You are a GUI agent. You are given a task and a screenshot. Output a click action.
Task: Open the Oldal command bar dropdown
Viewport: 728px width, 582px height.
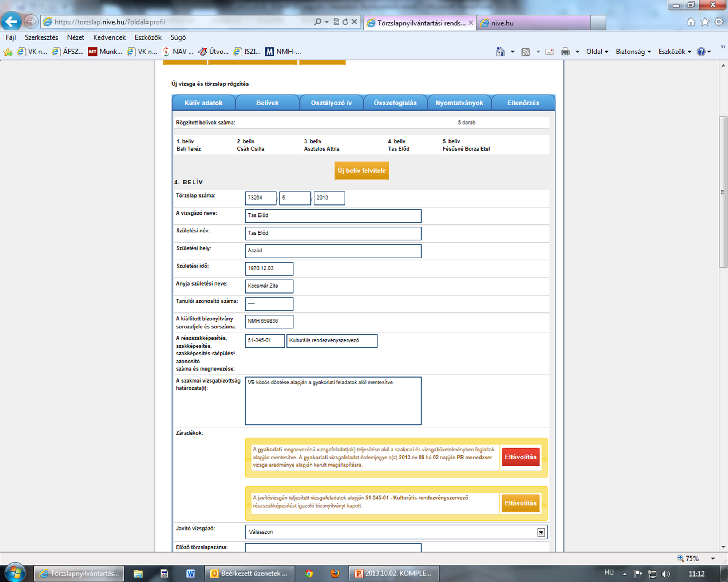[x=597, y=52]
